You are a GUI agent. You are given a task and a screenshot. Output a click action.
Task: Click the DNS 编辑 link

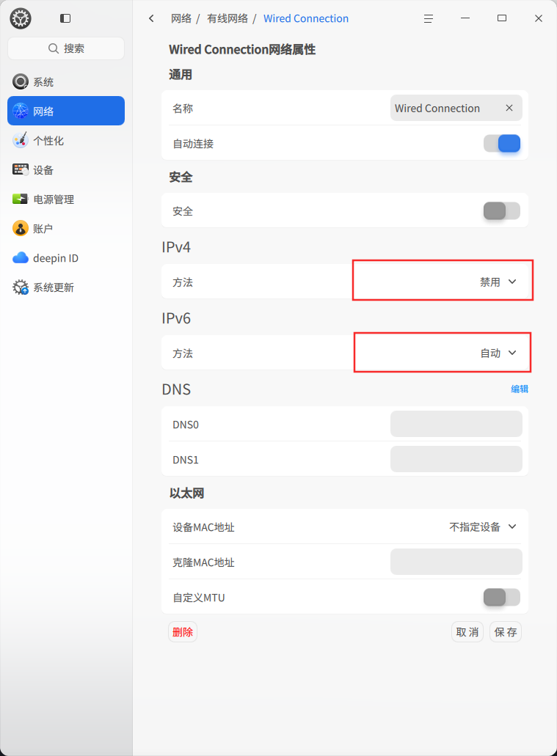520,389
